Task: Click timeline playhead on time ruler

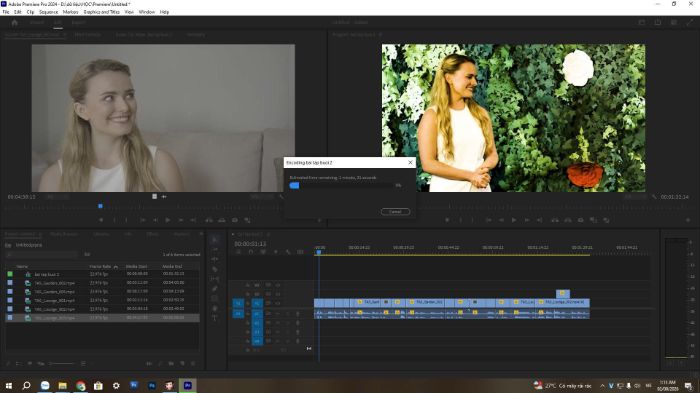Action: pyautogui.click(x=319, y=252)
